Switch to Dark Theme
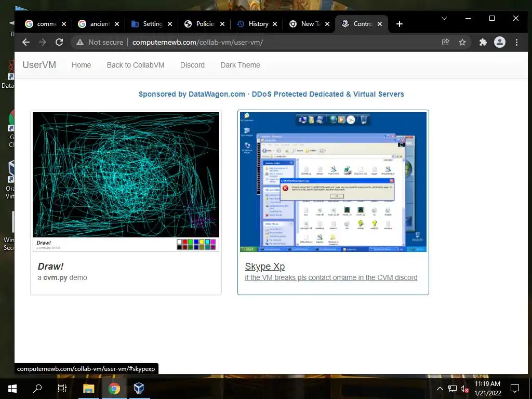This screenshot has height=399, width=532. coord(240,65)
